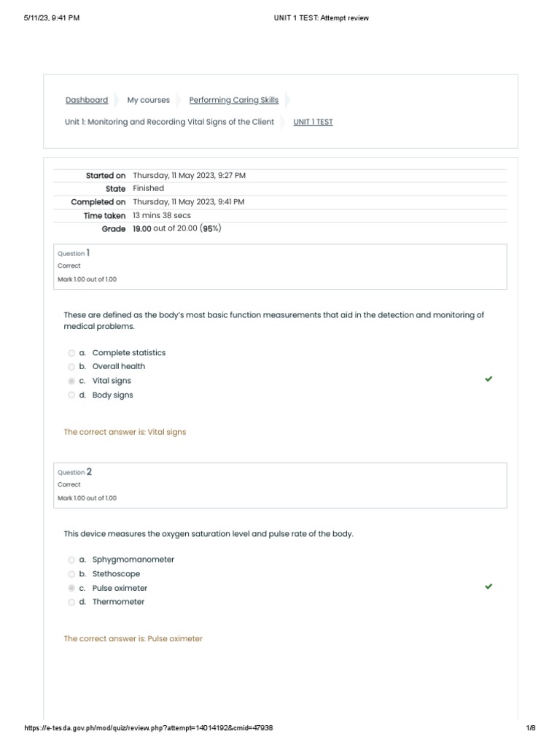
Task: Click the Question 2 header box
Action: [x=281, y=484]
